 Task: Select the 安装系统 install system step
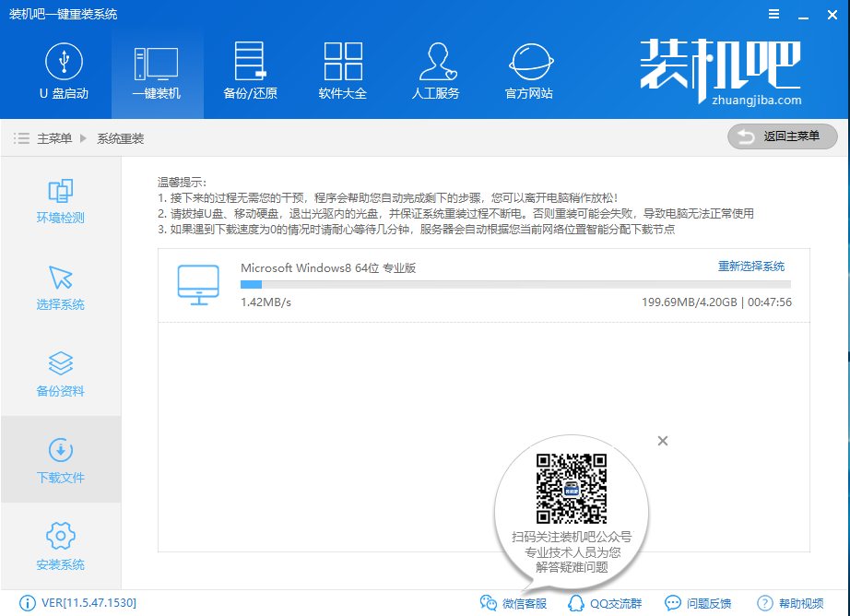pos(61,547)
